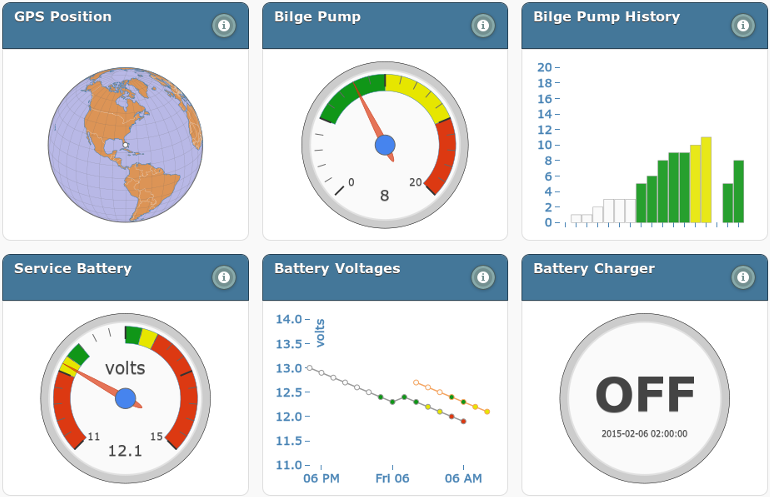Open the Battery Voltages info icon
Image resolution: width=770 pixels, height=497 pixels.
coord(483,277)
